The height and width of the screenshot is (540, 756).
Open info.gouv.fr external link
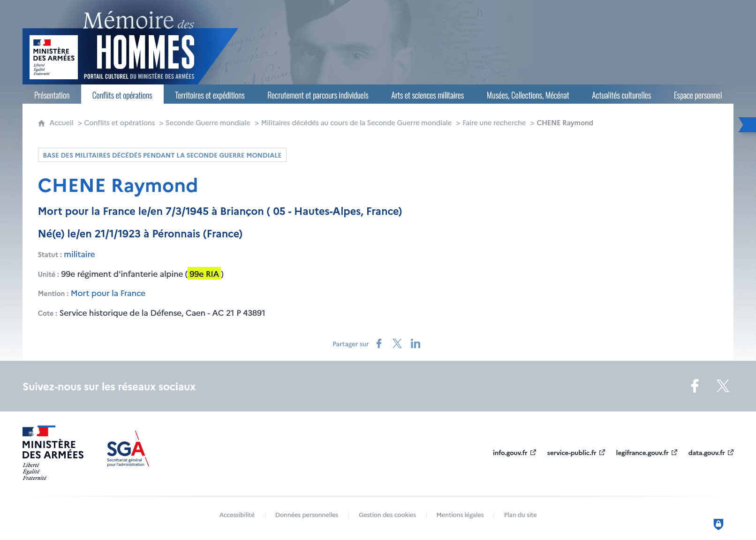coord(514,453)
